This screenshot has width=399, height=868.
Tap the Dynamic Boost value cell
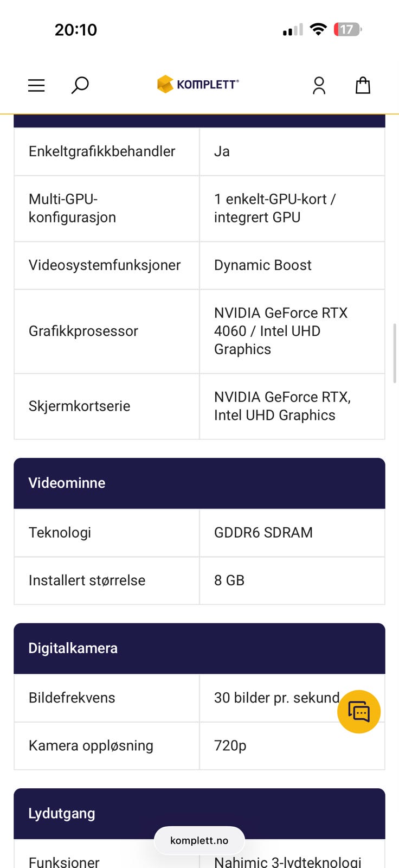(263, 265)
